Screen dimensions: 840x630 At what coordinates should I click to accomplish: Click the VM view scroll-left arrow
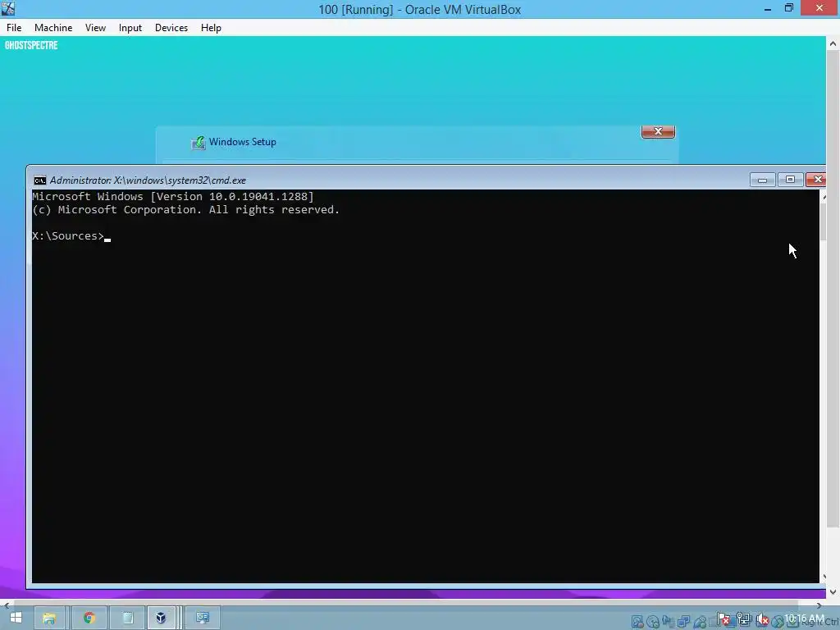(6, 605)
